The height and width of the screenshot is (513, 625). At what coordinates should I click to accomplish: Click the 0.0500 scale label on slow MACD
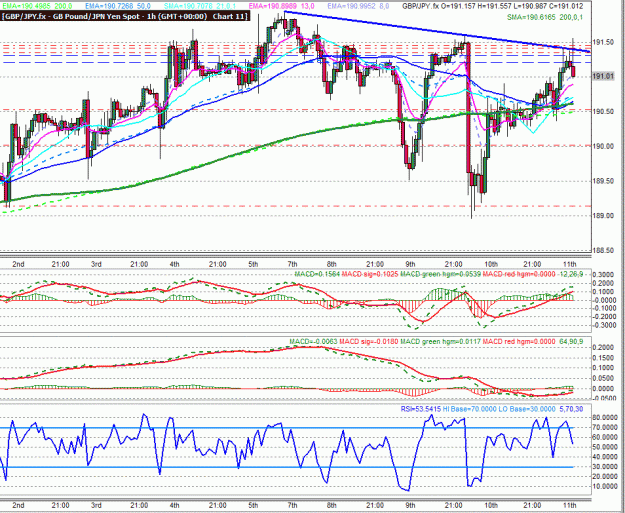(603, 378)
